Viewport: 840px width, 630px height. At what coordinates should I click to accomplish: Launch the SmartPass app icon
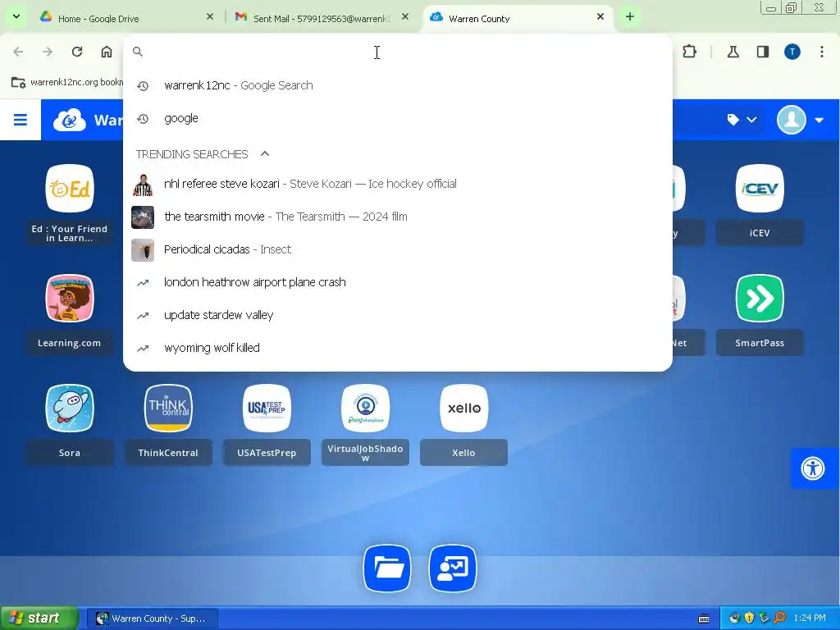tap(760, 298)
